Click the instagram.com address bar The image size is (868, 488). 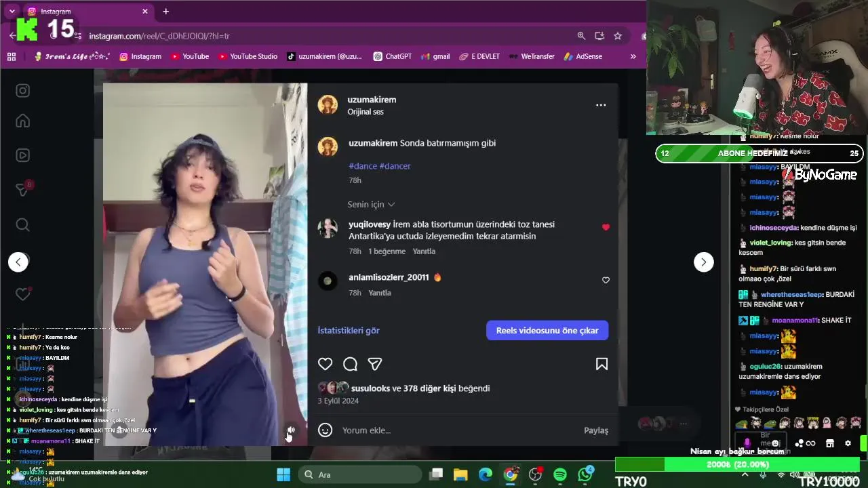click(x=325, y=36)
